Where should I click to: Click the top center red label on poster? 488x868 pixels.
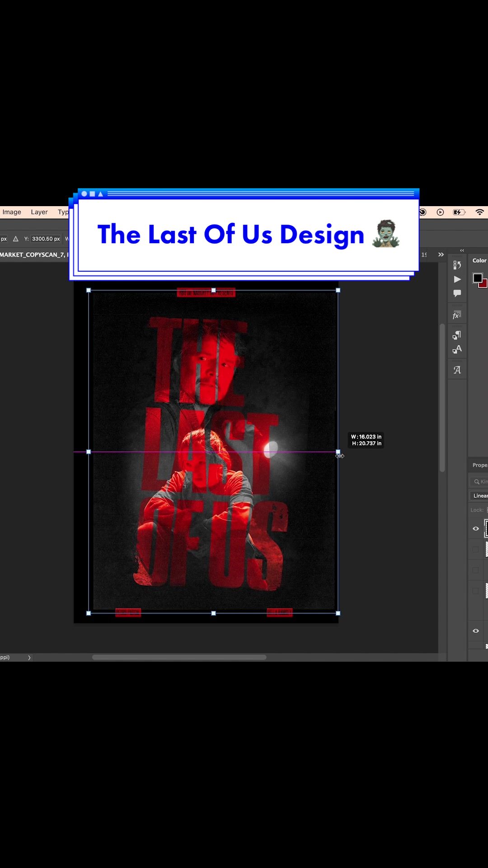(x=206, y=293)
